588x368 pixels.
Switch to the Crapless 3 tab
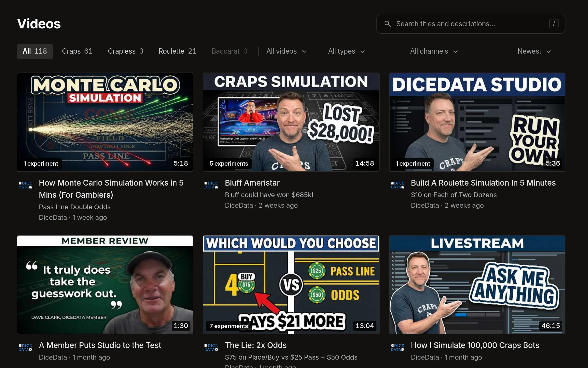pos(125,51)
